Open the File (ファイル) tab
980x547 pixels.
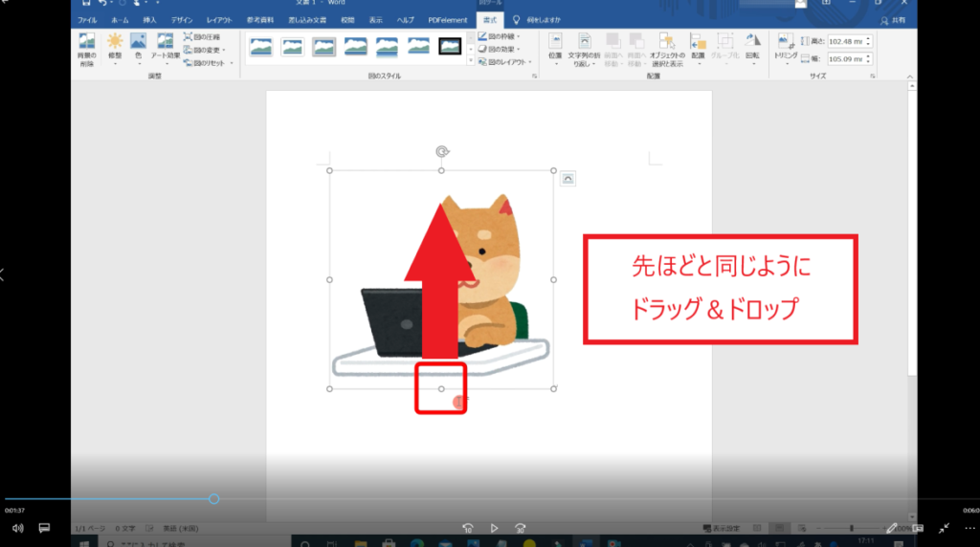pos(87,19)
